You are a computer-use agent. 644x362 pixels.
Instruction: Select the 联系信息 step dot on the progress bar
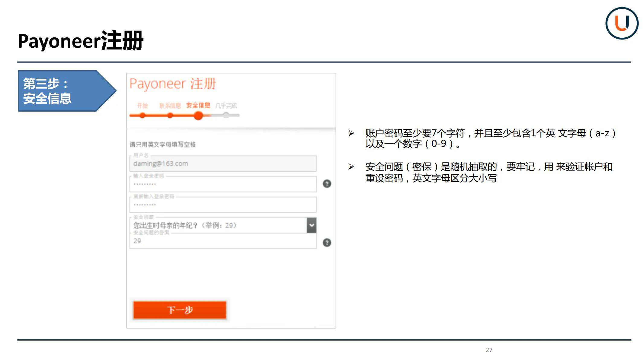tap(170, 115)
